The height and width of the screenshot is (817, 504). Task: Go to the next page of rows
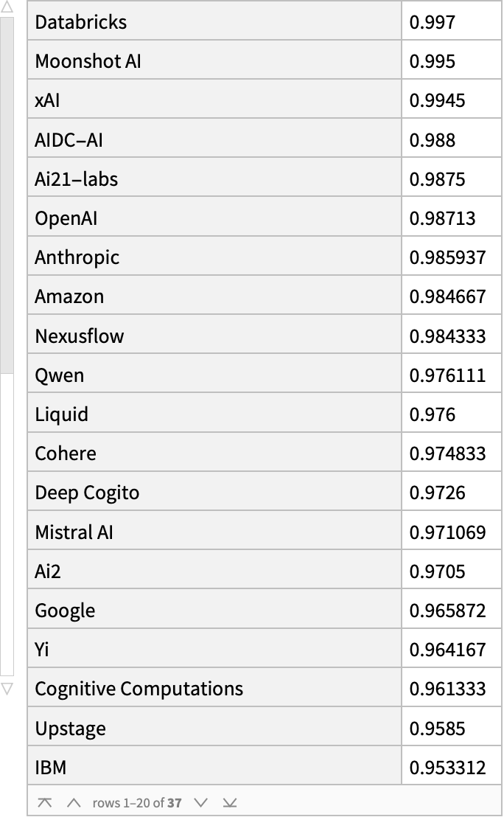(201, 802)
